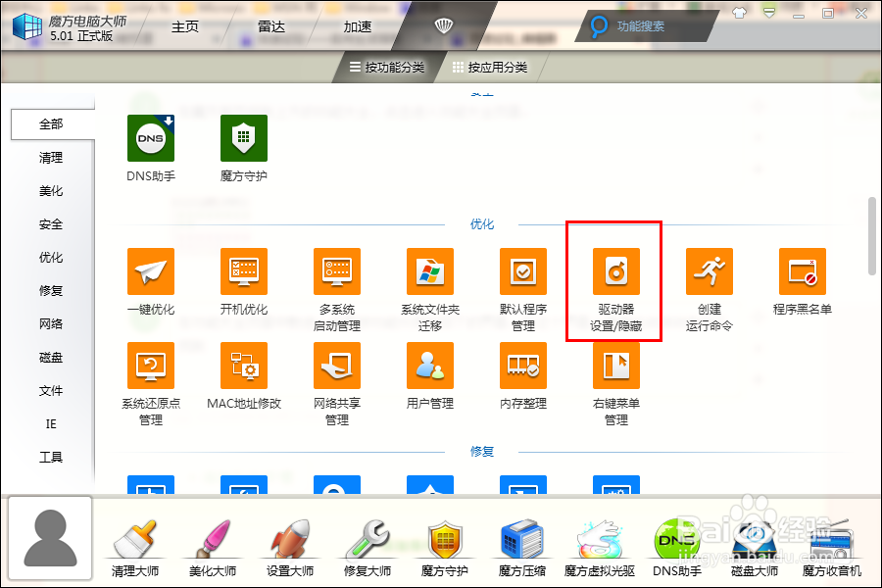The image size is (882, 588).
Task: Launch 磁盘大师 from bottom dock
Action: (x=755, y=548)
